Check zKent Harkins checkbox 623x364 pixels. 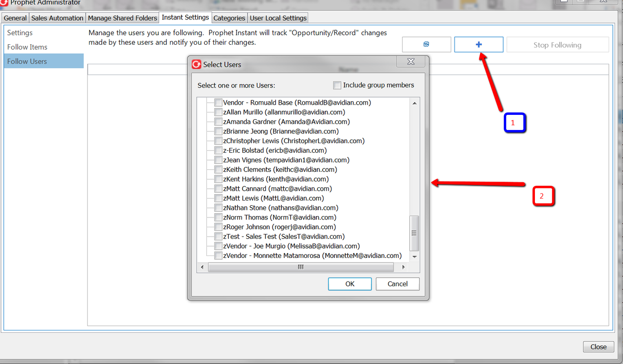pyautogui.click(x=219, y=179)
